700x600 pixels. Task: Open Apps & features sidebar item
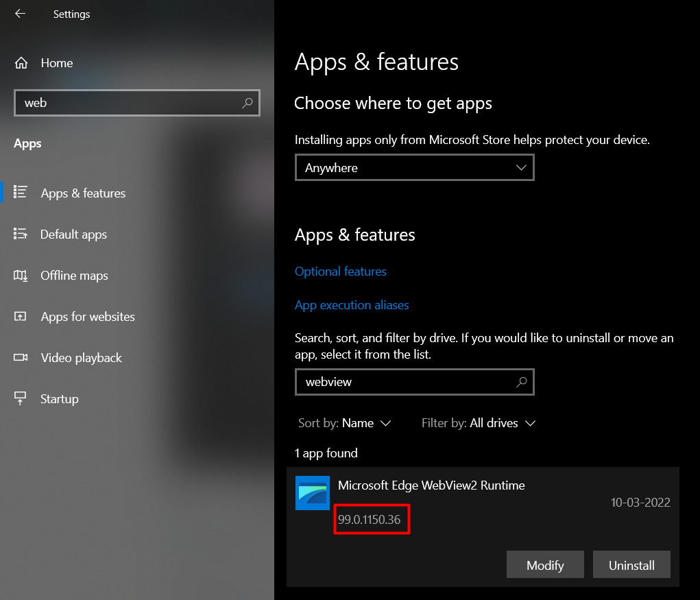click(83, 193)
